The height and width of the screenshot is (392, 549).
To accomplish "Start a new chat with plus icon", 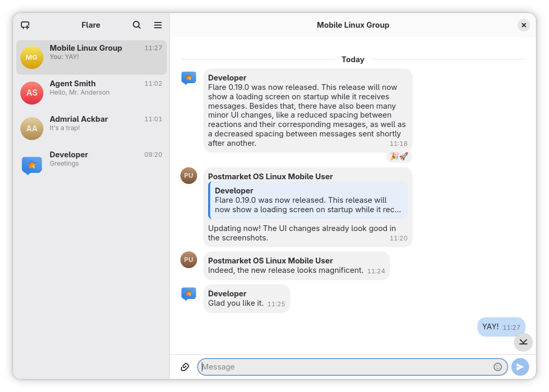I will [x=25, y=25].
